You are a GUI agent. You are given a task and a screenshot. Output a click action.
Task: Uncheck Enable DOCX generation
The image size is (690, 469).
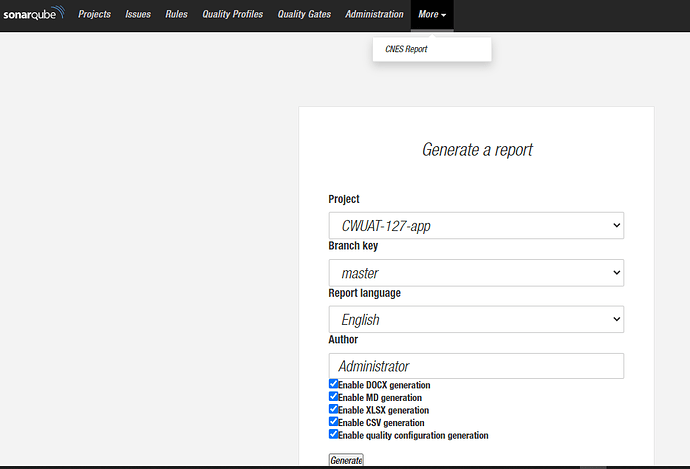coord(334,384)
